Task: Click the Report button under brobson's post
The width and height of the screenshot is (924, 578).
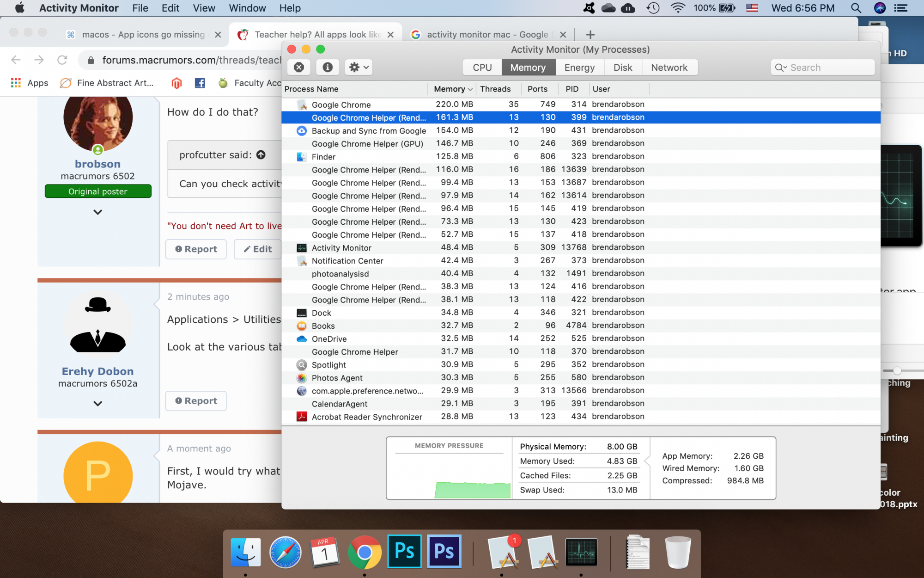Action: tap(196, 249)
